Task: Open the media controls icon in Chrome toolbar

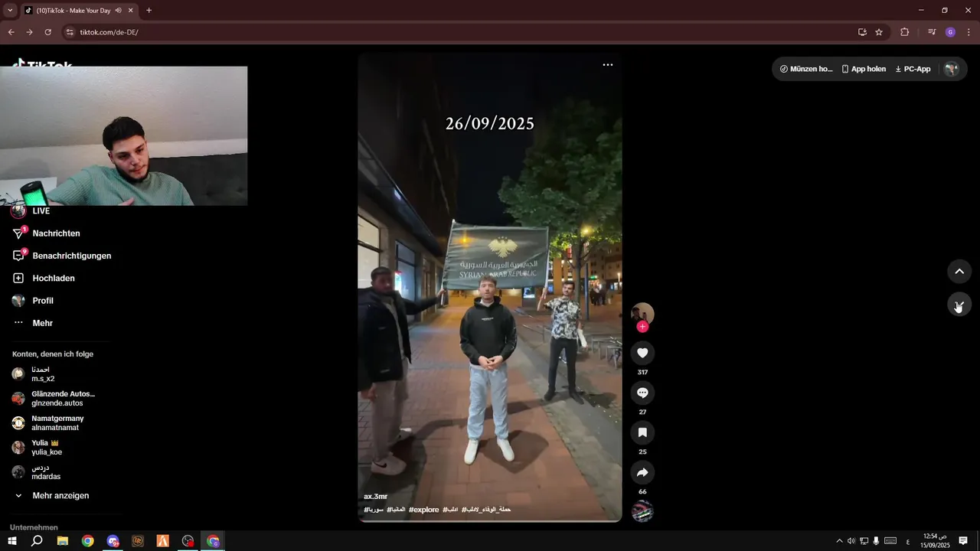Action: pos(932,32)
